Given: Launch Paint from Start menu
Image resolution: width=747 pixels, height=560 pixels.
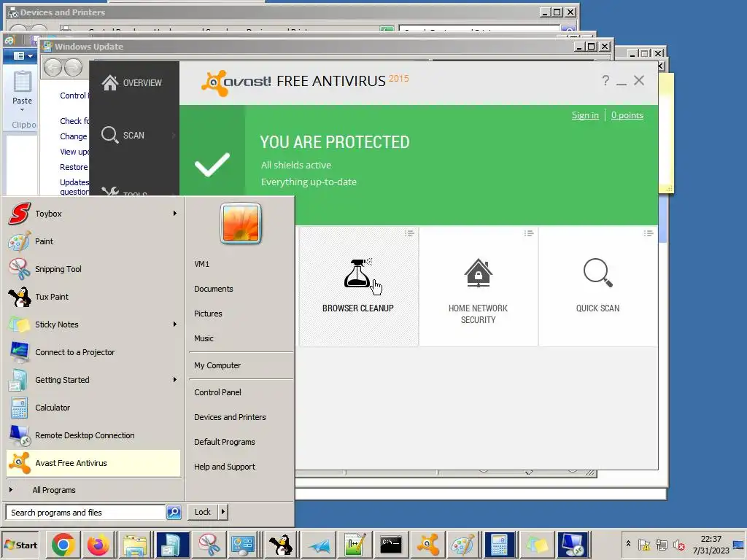Looking at the screenshot, I should (x=94, y=241).
